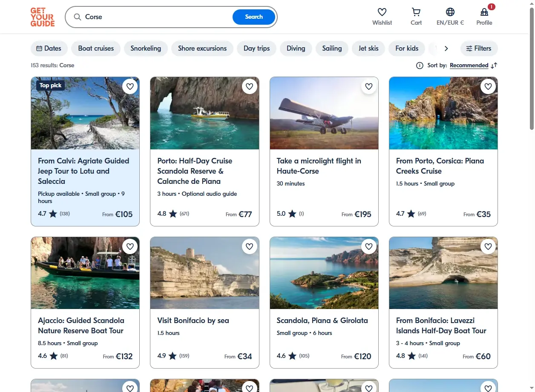The width and height of the screenshot is (535, 392).
Task: Click the magnifier icon in search box
Action: (77, 17)
